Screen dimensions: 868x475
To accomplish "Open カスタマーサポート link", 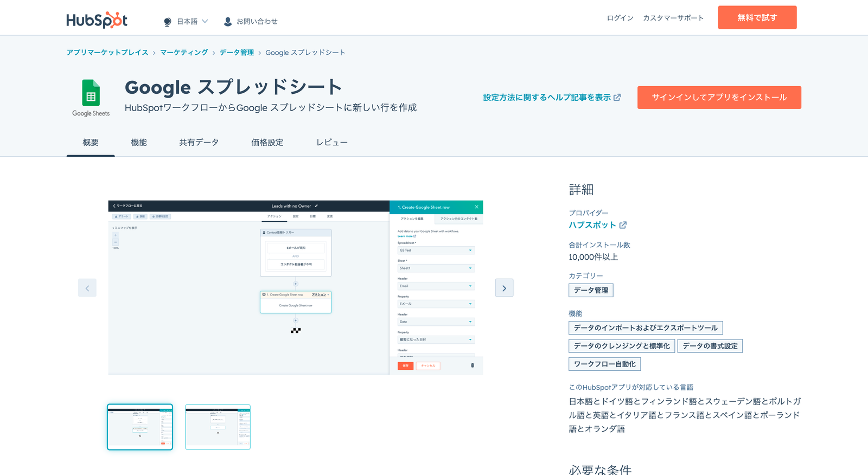I will (x=673, y=18).
